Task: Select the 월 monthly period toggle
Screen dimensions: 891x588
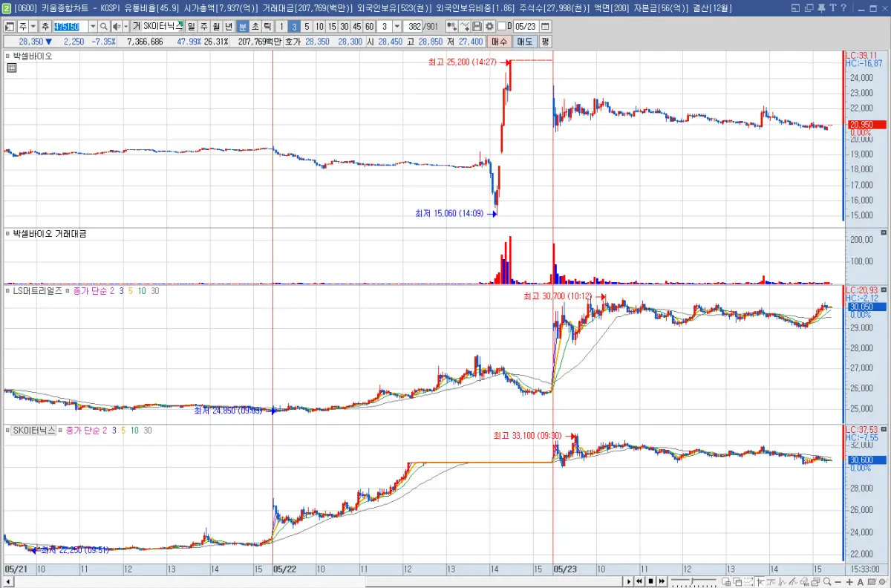Action: tap(216, 26)
